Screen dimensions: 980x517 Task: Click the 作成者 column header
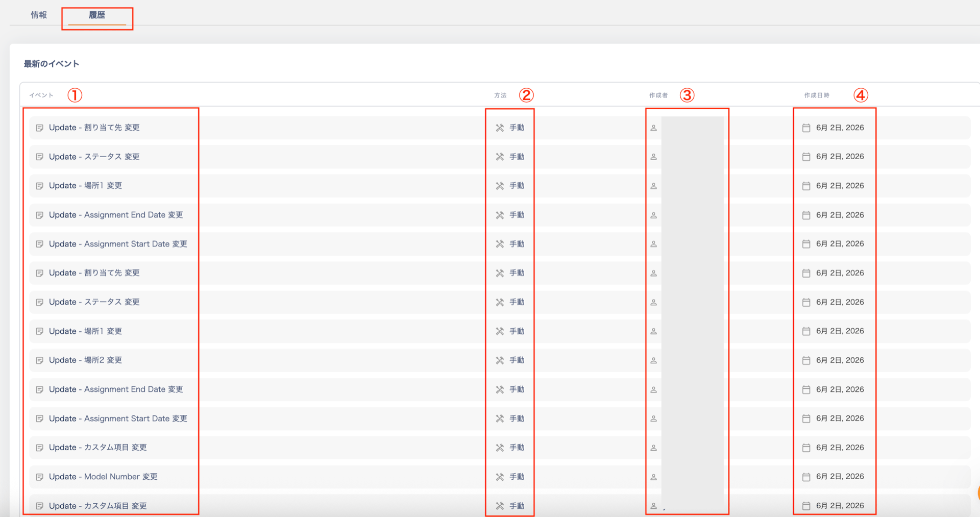pos(658,95)
